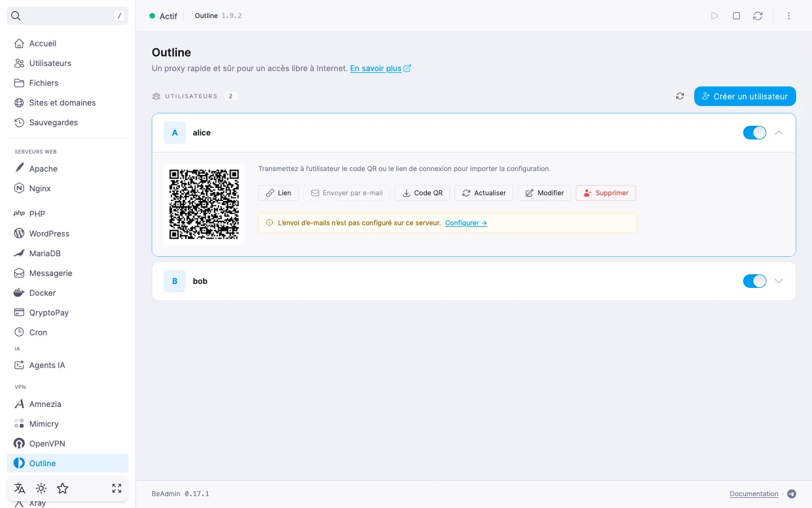
Task: Click the start (play) service icon
Action: (x=714, y=16)
